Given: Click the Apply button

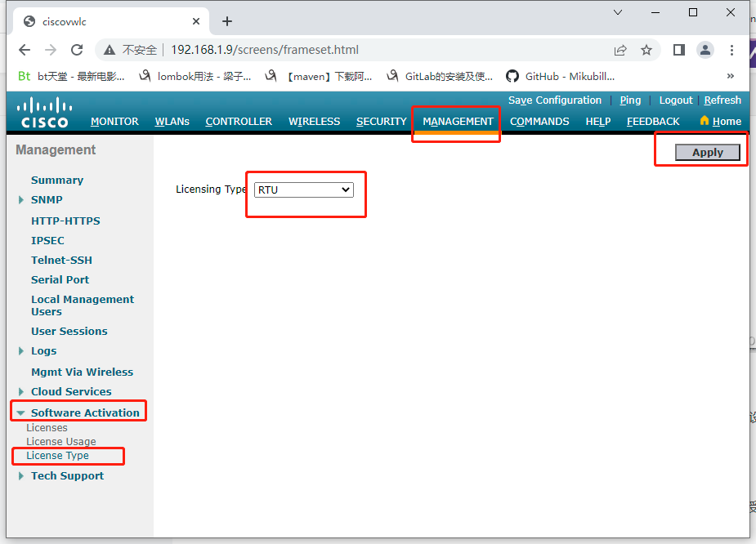Looking at the screenshot, I should pyautogui.click(x=706, y=152).
